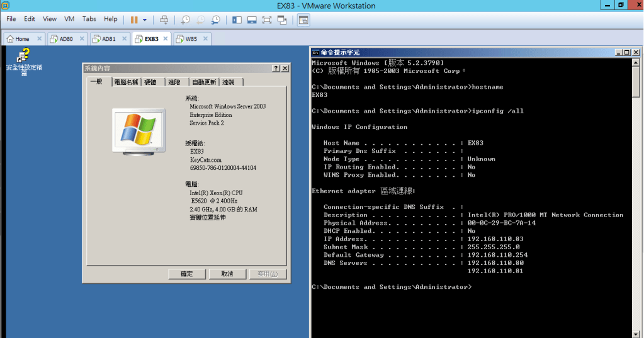This screenshot has width=644, height=338.
Task: Close the AD81 tab
Action: (x=123, y=39)
